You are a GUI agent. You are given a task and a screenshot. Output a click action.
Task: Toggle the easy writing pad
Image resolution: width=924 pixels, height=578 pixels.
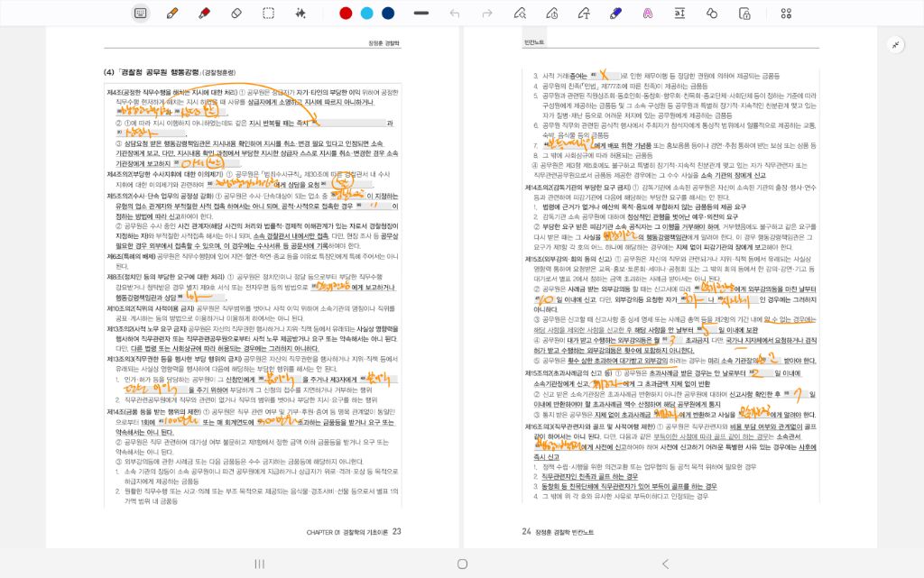679,13
